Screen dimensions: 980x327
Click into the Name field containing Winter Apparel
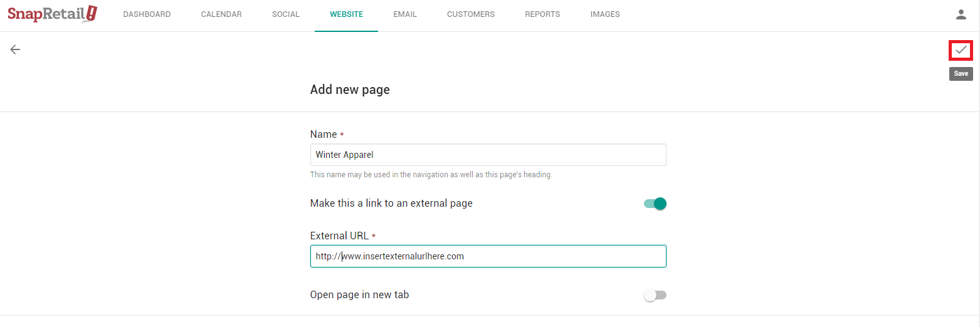[488, 155]
